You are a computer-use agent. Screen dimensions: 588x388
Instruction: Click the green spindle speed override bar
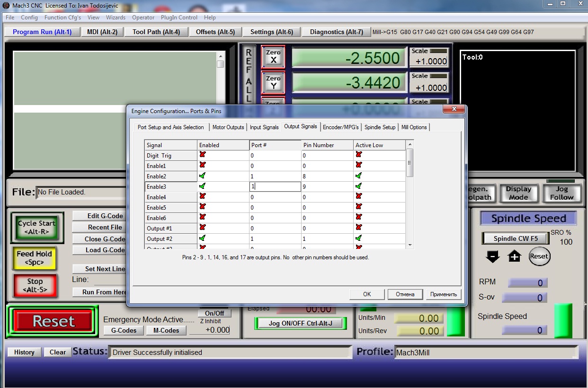pyautogui.click(x=563, y=321)
